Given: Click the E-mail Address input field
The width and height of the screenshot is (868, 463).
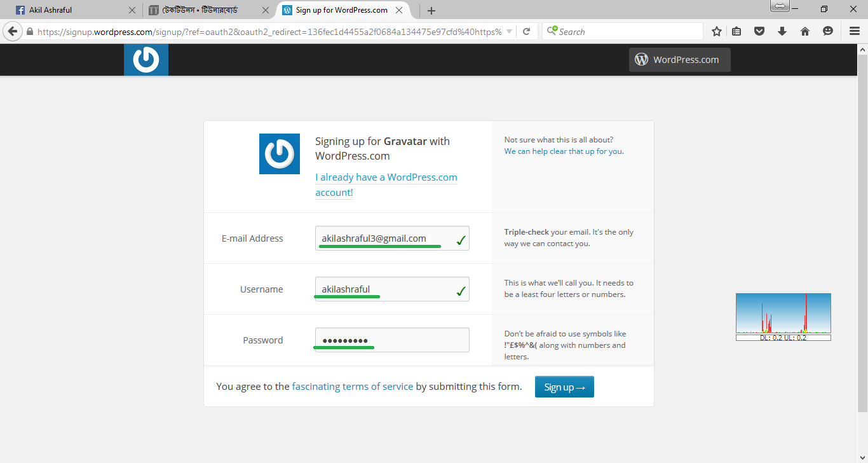Looking at the screenshot, I should click(392, 238).
